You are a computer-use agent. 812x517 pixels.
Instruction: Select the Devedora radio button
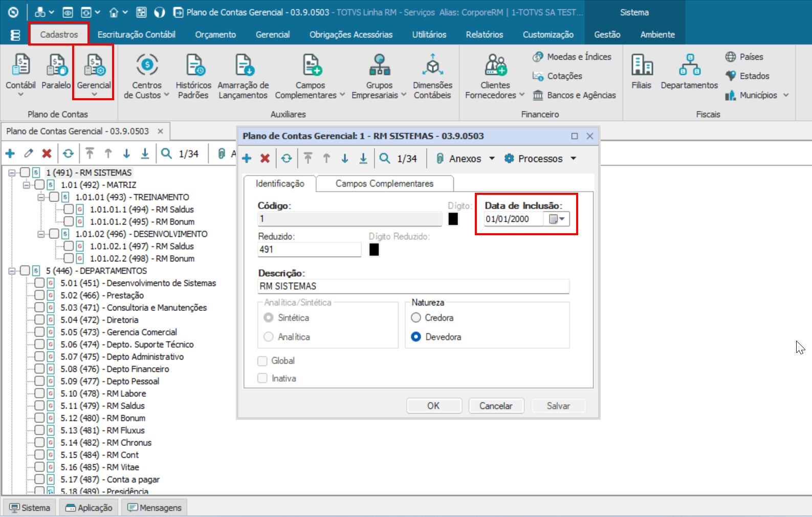coord(416,337)
